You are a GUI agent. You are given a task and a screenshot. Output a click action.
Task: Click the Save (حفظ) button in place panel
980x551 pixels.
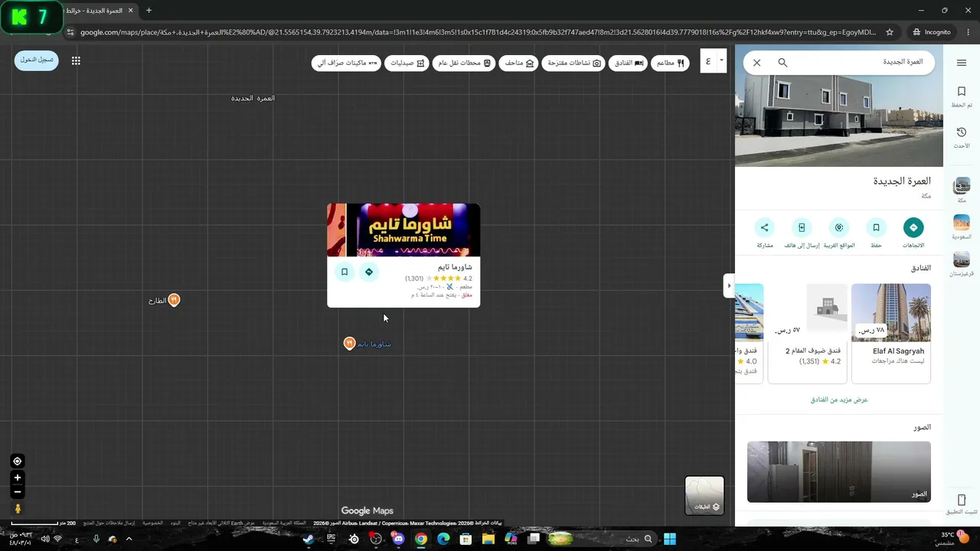tap(876, 234)
